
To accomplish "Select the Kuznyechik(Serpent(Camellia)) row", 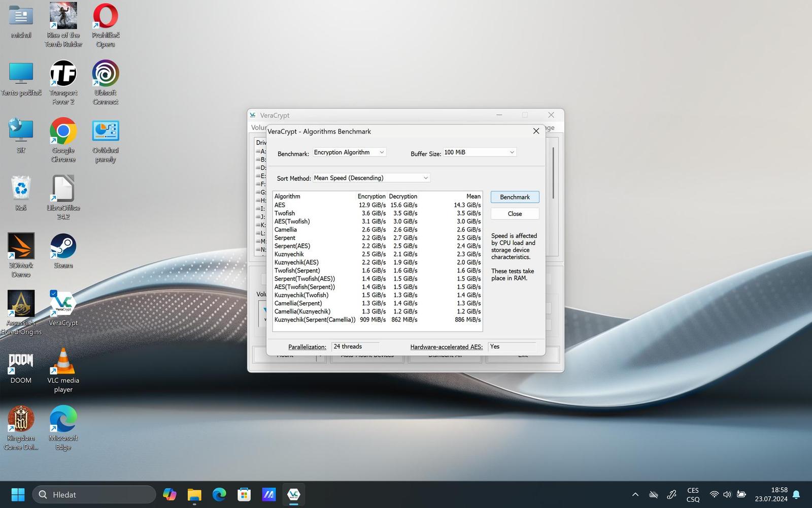I will pos(378,320).
